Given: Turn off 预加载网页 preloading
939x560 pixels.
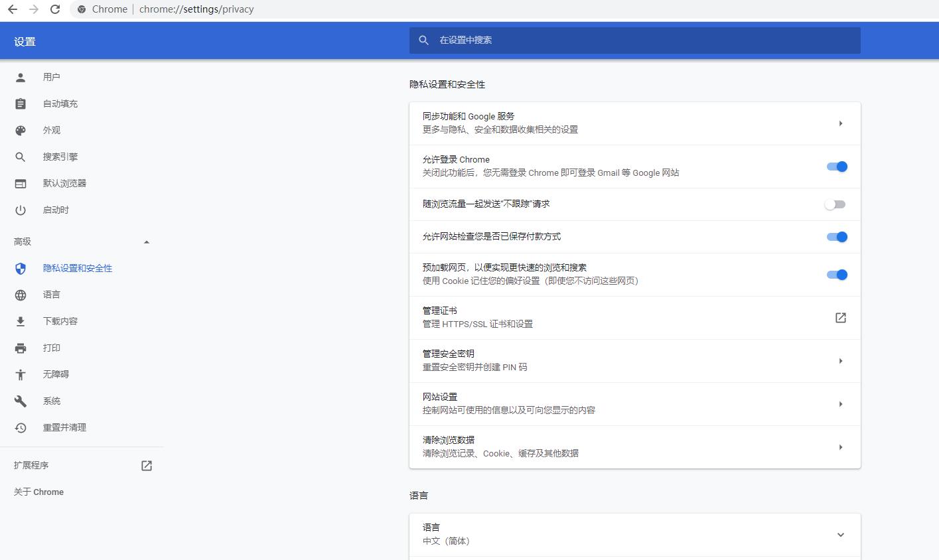Looking at the screenshot, I should click(835, 274).
